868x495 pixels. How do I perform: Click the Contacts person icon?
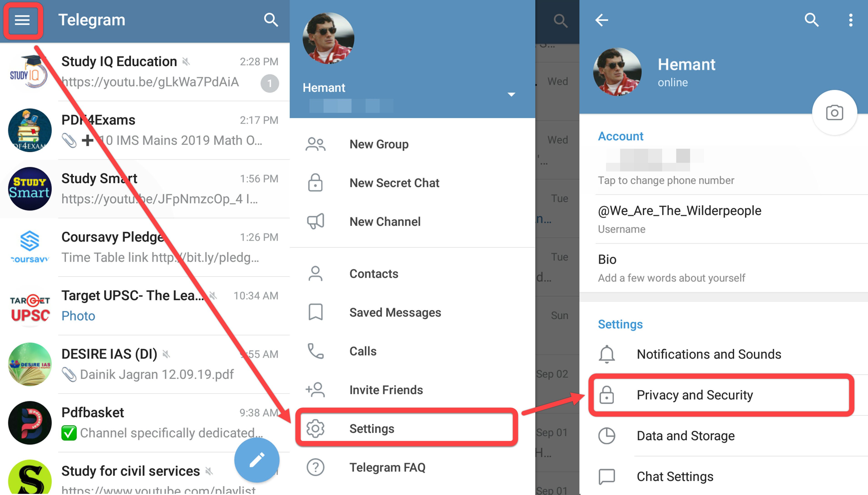pos(316,273)
